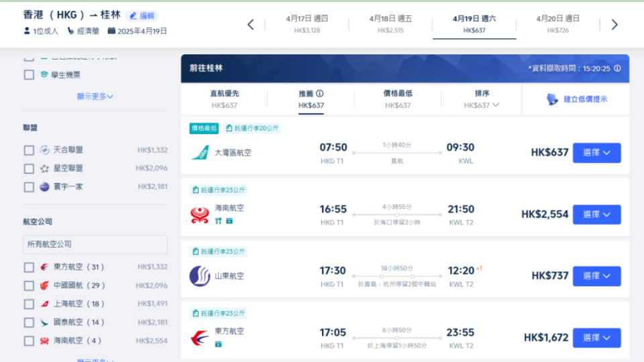Check the 上海航空 (18) checkbox
The image size is (644, 362).
pos(29,304)
